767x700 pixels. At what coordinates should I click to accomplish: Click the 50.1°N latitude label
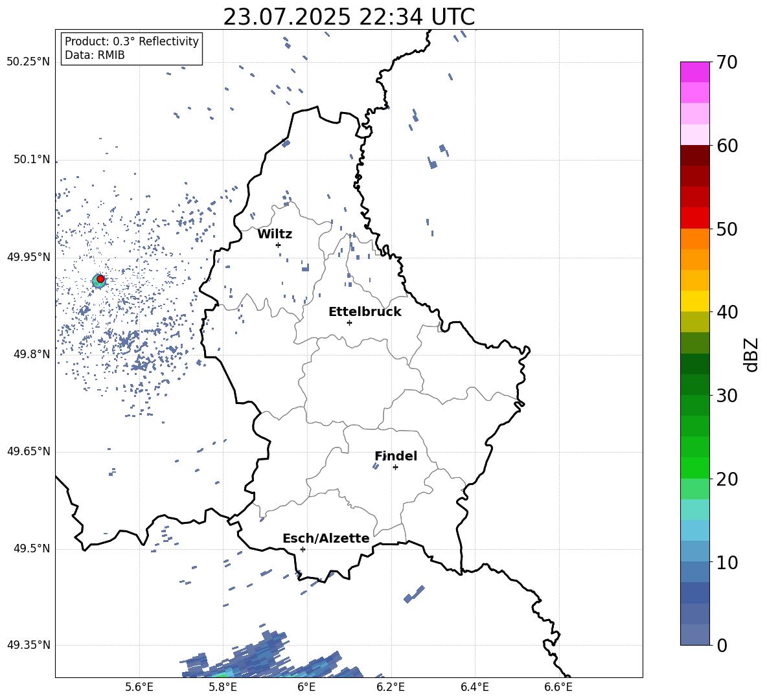[x=32, y=159]
